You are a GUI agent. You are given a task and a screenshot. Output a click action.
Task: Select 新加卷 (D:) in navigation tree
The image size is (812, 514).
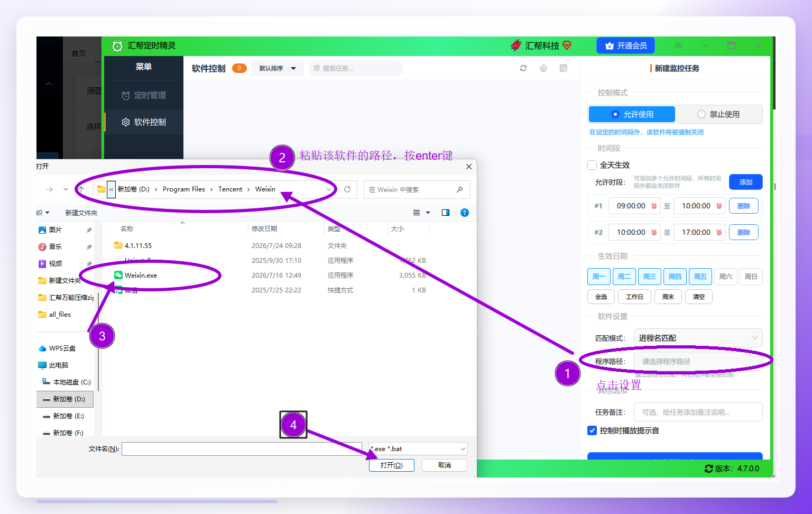click(x=64, y=399)
